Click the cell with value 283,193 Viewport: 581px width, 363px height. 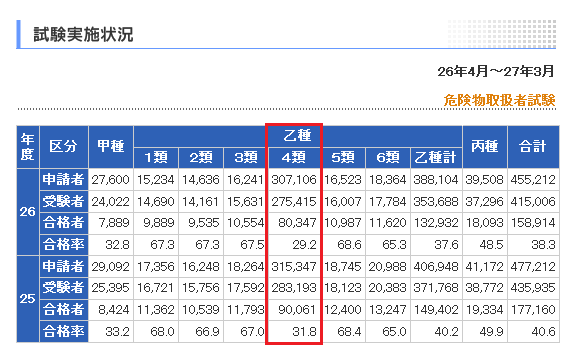[294, 288]
